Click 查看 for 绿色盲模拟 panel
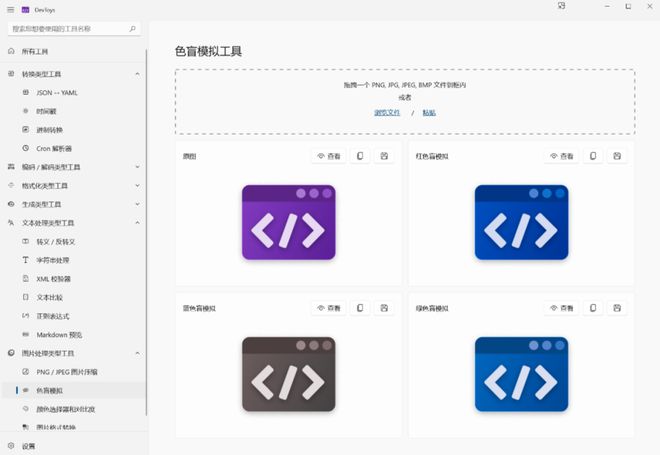Screen dimensions: 660x455 pyautogui.click(x=562, y=308)
